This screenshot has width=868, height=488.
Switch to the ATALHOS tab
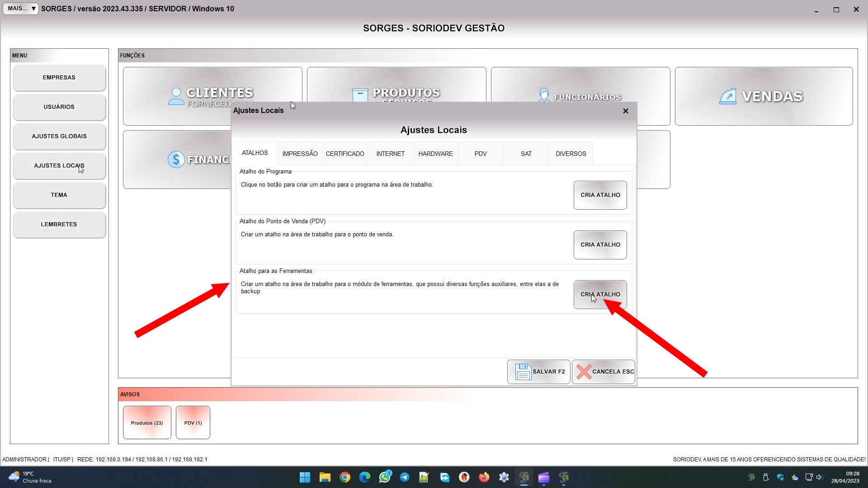(255, 153)
